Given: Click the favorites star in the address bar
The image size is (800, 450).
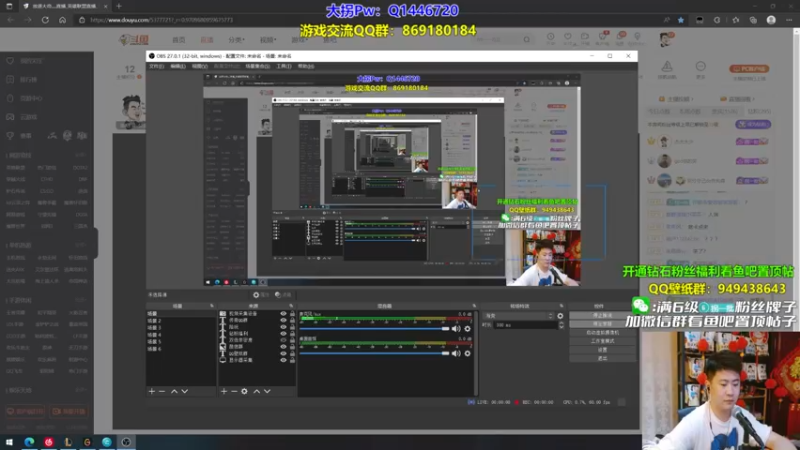Looking at the screenshot, I should pos(681,20).
